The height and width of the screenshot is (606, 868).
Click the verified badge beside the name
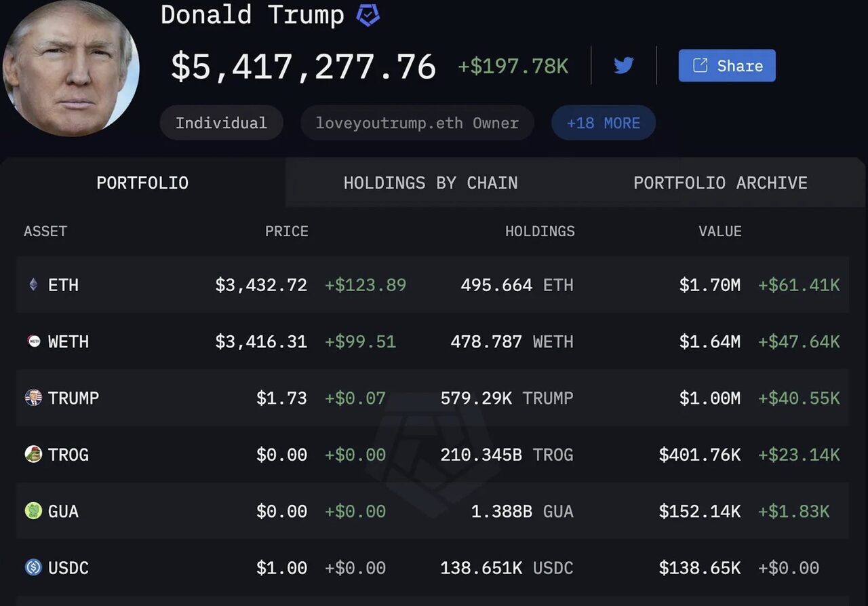coord(368,16)
